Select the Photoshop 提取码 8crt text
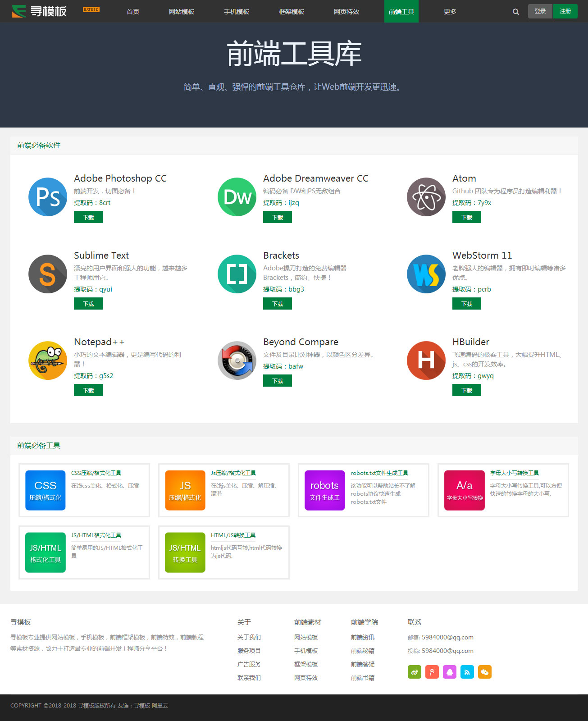 pyautogui.click(x=92, y=203)
